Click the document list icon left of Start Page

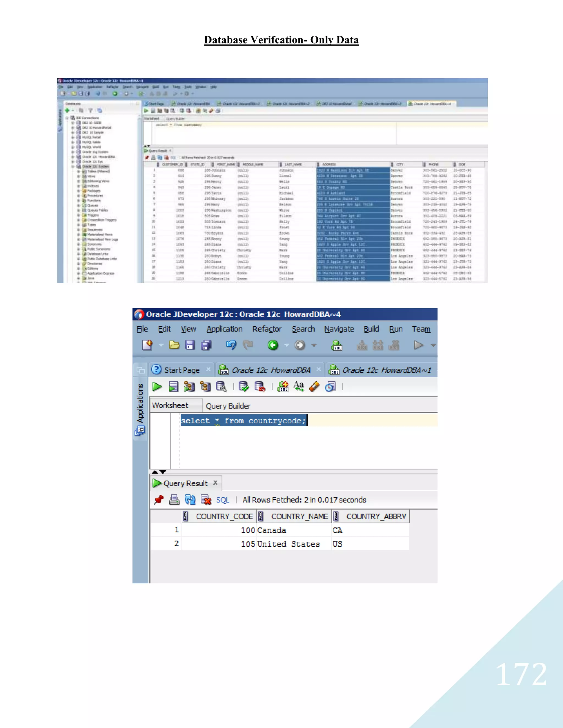point(140,370)
